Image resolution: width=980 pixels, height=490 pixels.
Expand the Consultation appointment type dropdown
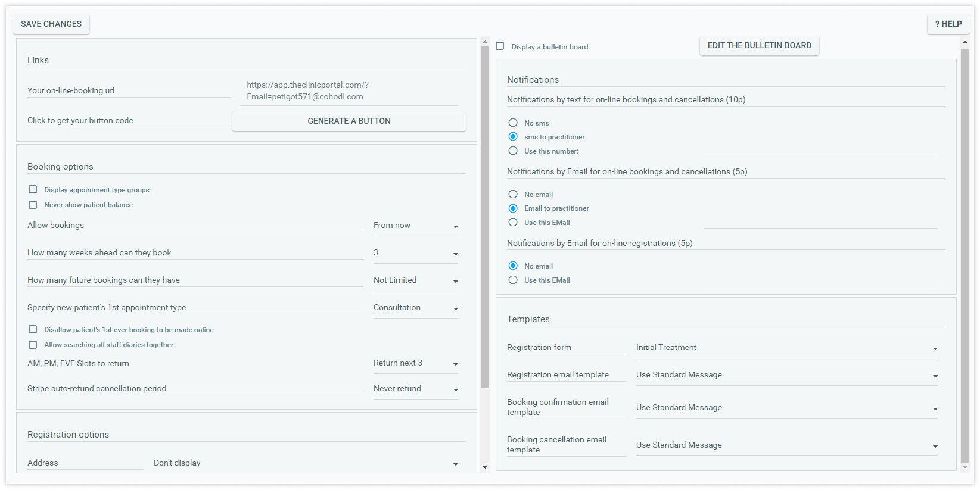tap(416, 308)
